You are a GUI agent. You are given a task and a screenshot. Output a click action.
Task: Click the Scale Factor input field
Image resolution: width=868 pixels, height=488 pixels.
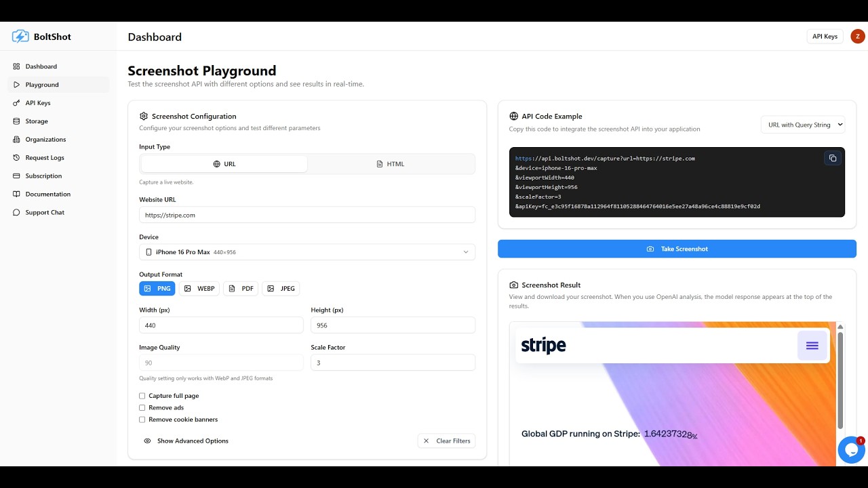pos(393,363)
